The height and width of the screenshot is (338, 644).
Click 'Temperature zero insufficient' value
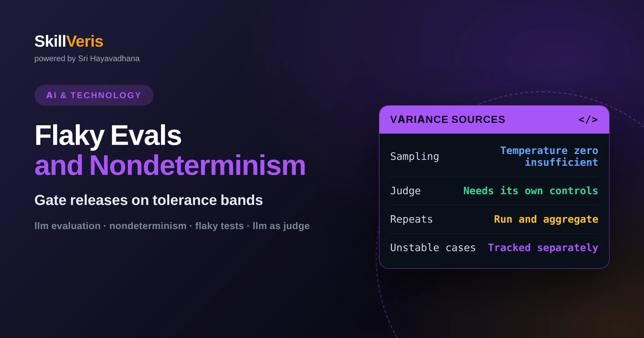549,156
